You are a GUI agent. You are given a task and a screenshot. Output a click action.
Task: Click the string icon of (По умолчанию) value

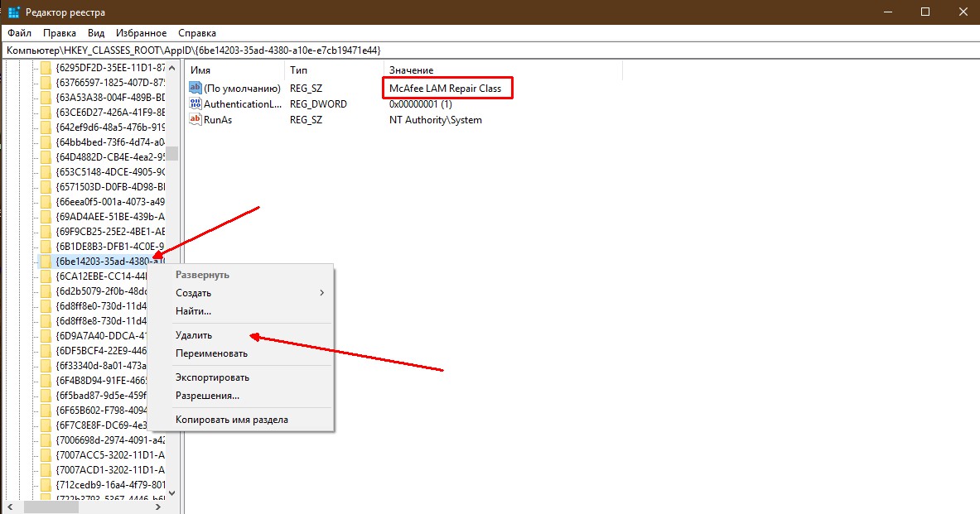pos(195,88)
